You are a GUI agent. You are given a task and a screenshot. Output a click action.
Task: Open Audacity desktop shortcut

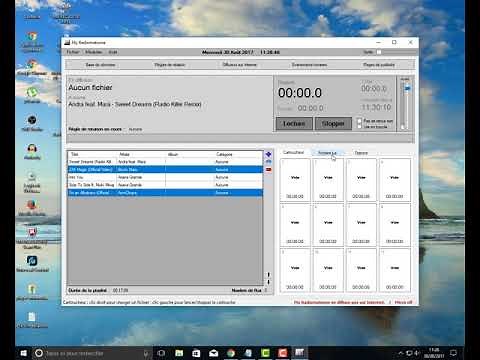(x=32, y=152)
